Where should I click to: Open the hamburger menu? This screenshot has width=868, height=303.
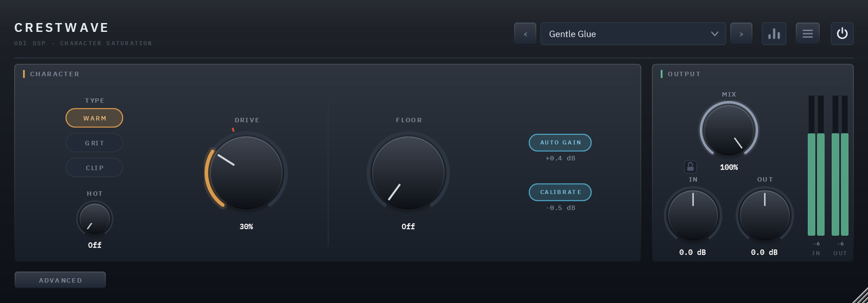pyautogui.click(x=808, y=34)
